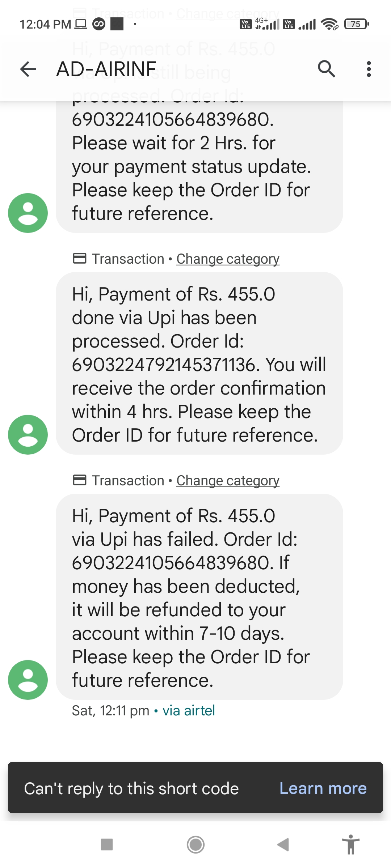Click Change category above the processed message
This screenshot has height=868, width=391.
(228, 259)
